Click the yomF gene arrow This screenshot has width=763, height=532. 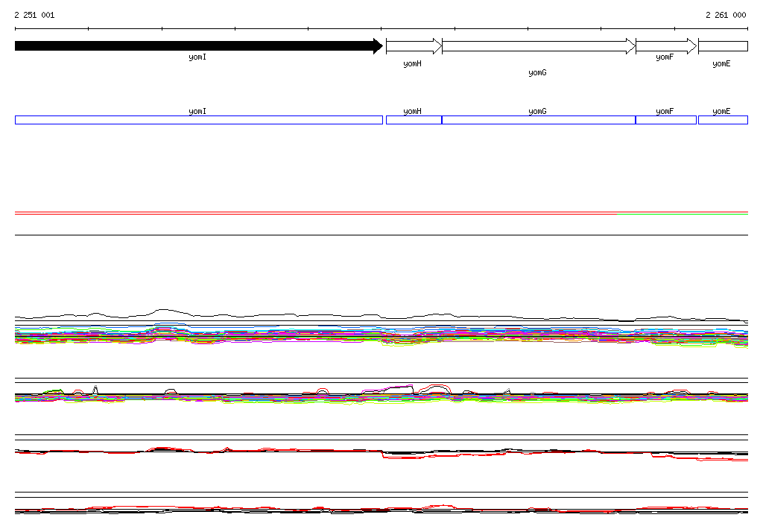click(x=666, y=46)
